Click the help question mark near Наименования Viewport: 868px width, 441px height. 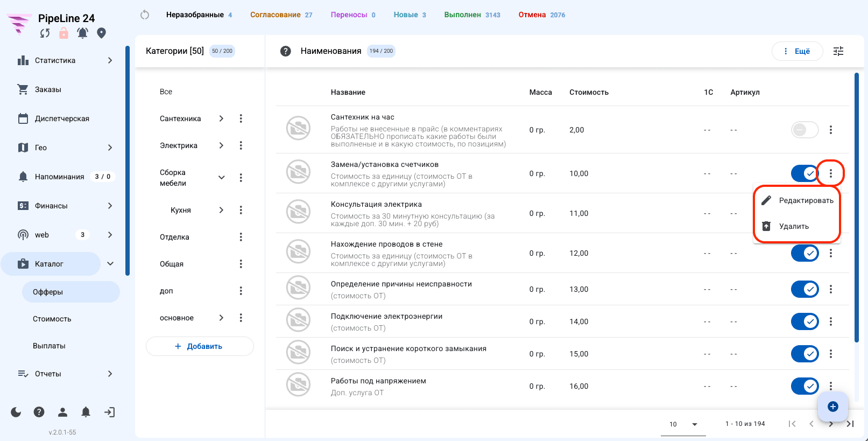tap(286, 51)
